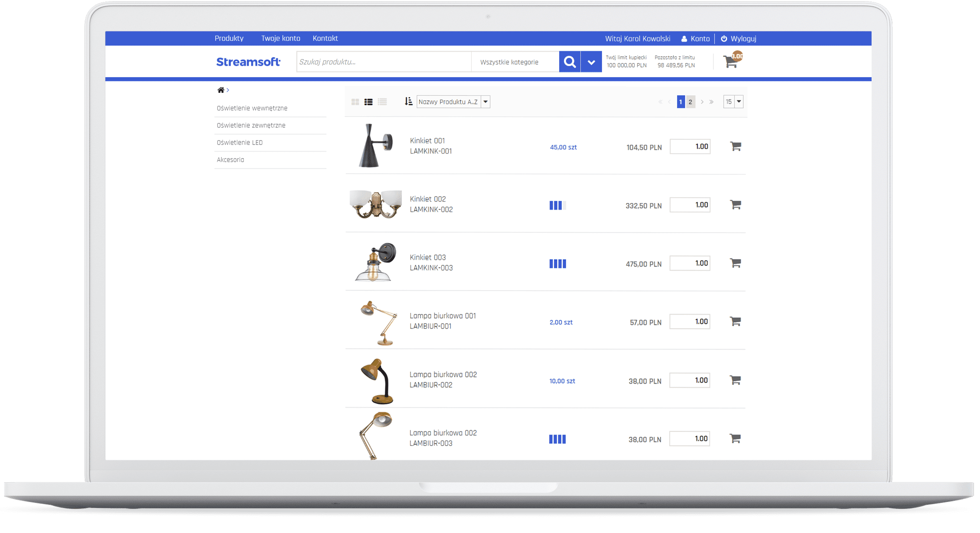Open Lampa biurkowa 001 product name

pyautogui.click(x=443, y=316)
